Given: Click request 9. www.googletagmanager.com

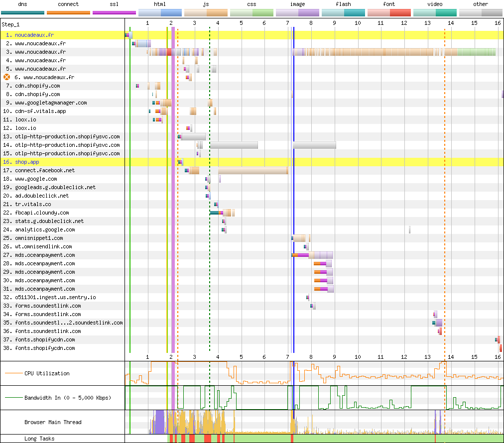Looking at the screenshot, I should 47,103.
